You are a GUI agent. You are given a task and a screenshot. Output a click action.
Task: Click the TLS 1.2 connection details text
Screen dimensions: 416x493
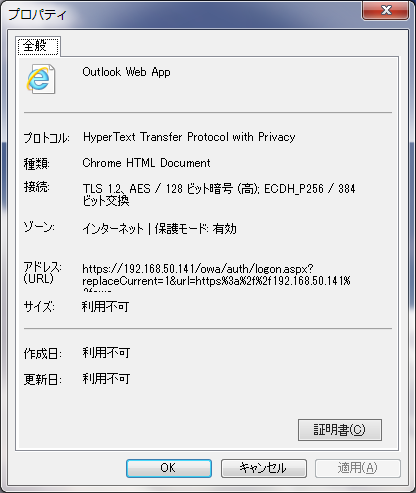coord(219,194)
